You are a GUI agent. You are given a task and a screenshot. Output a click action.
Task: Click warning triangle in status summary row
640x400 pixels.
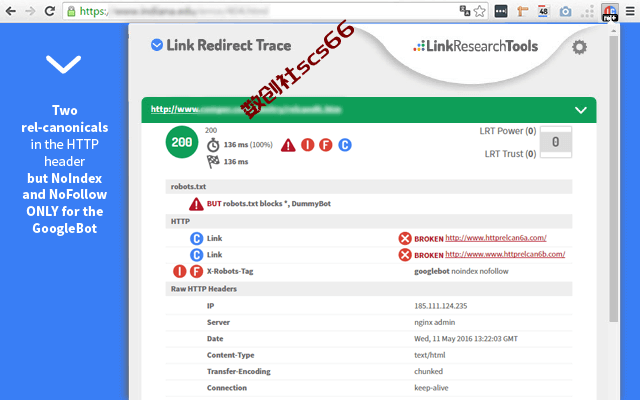click(x=288, y=145)
